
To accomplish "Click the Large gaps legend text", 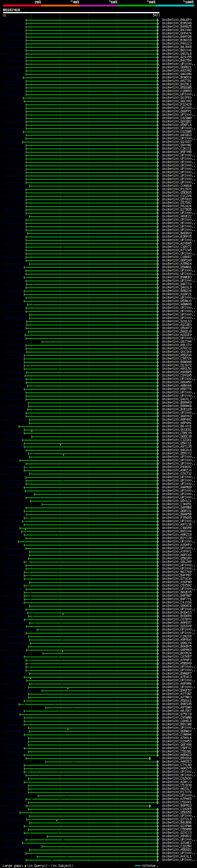I will [38, 866].
